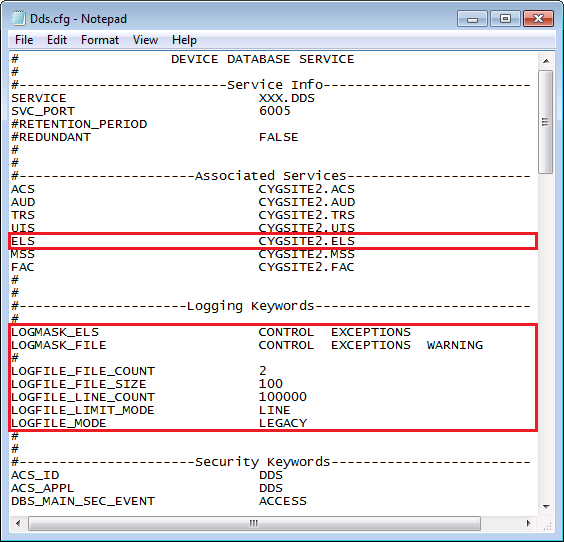Click the XXX.DDS value
Image resolution: width=564 pixels, height=542 pixels.
[287, 98]
